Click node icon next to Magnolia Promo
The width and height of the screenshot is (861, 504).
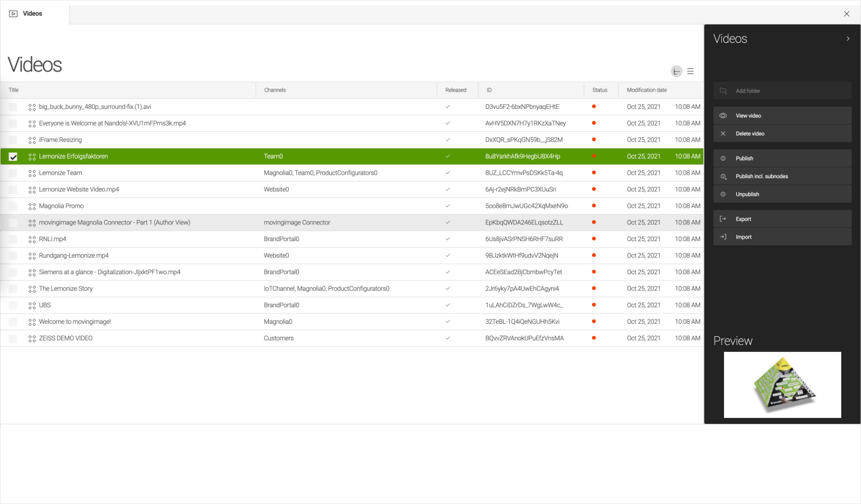[x=32, y=206]
